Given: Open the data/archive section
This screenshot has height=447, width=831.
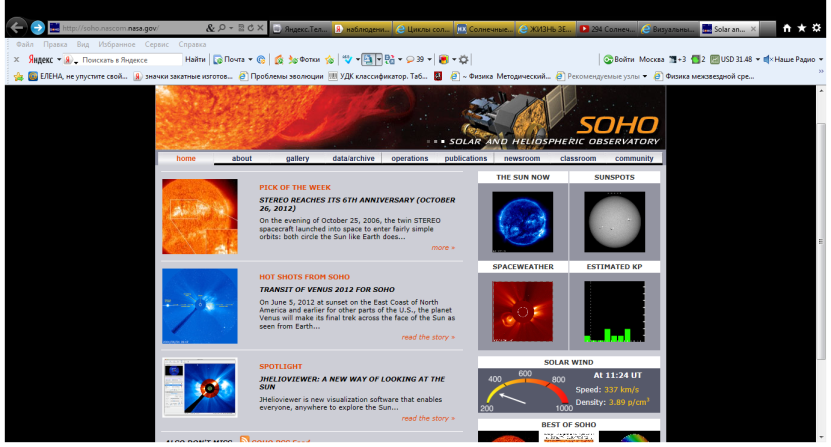Looking at the screenshot, I should tap(353, 158).
